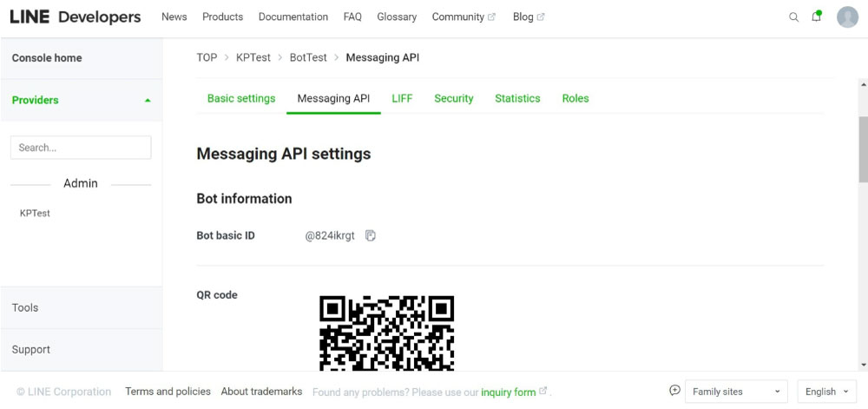The width and height of the screenshot is (868, 409).
Task: Click TOP in the breadcrumb
Action: 207,57
